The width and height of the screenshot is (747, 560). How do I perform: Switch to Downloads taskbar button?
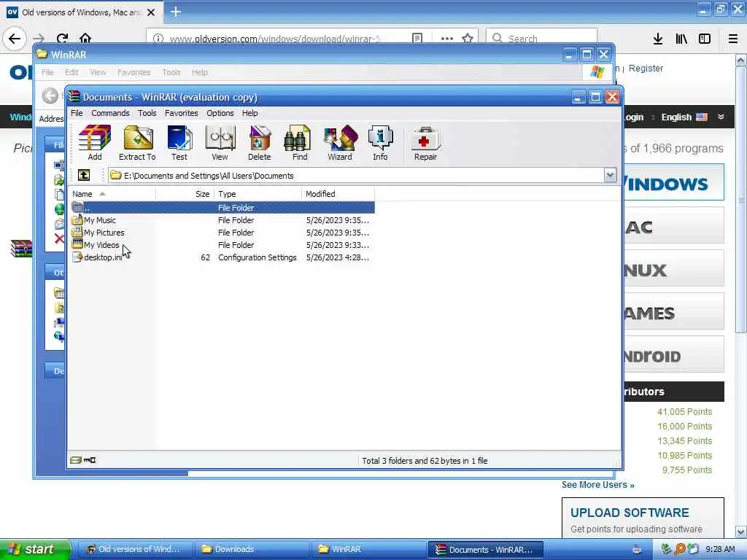click(251, 549)
